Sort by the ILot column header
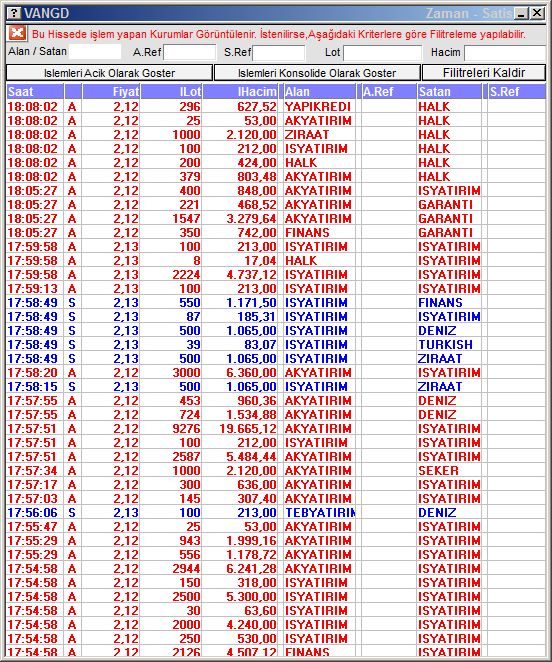This screenshot has height=662, width=552. point(171,92)
